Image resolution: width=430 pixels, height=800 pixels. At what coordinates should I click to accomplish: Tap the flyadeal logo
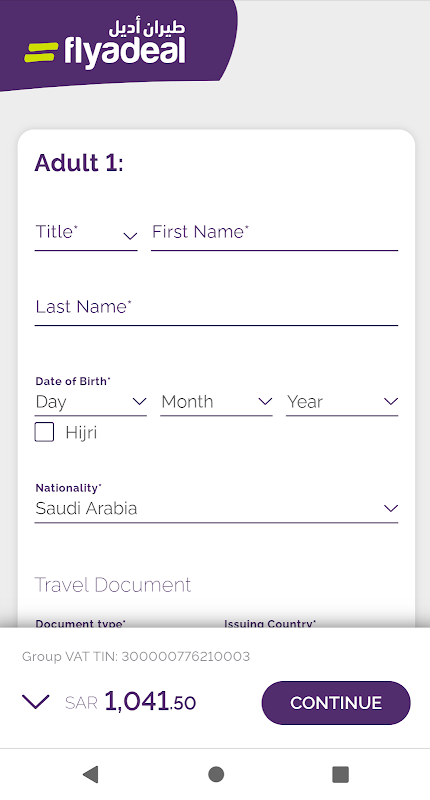105,44
